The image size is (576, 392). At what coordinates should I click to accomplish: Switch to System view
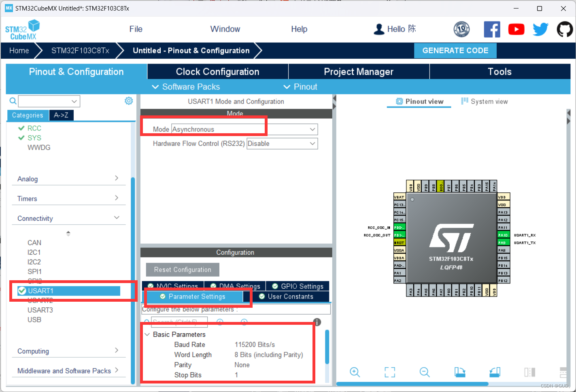484,101
